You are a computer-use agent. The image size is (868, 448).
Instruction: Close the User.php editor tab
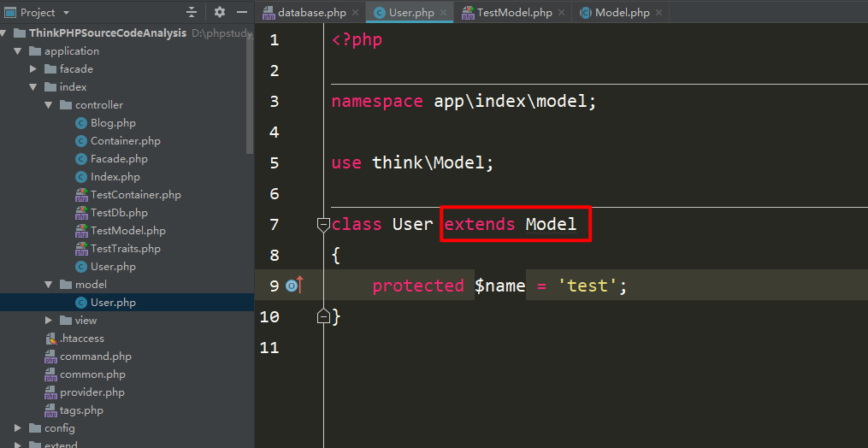(x=444, y=13)
